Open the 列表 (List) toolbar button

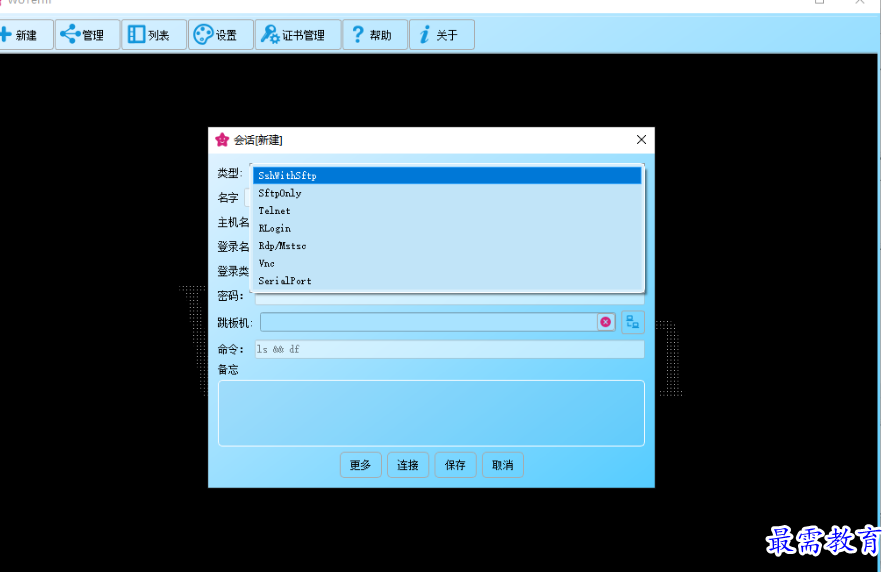(154, 35)
